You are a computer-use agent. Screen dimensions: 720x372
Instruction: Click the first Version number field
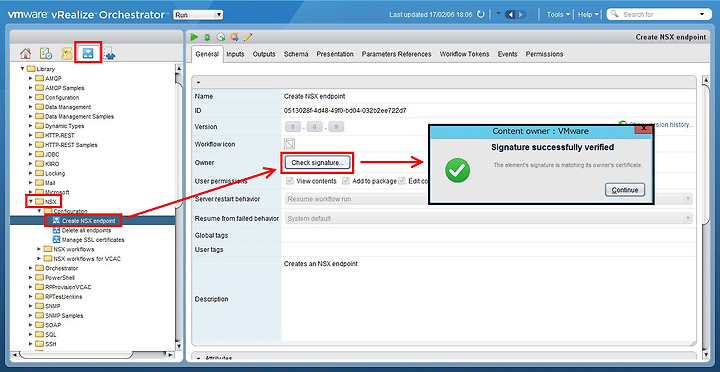294,127
